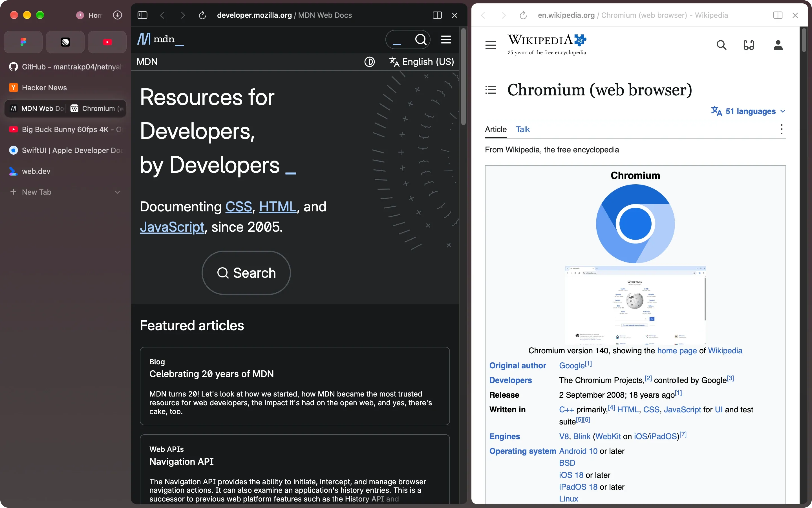Select Chromium Wikipedia split tab
Image resolution: width=812 pixels, height=508 pixels.
(x=97, y=109)
